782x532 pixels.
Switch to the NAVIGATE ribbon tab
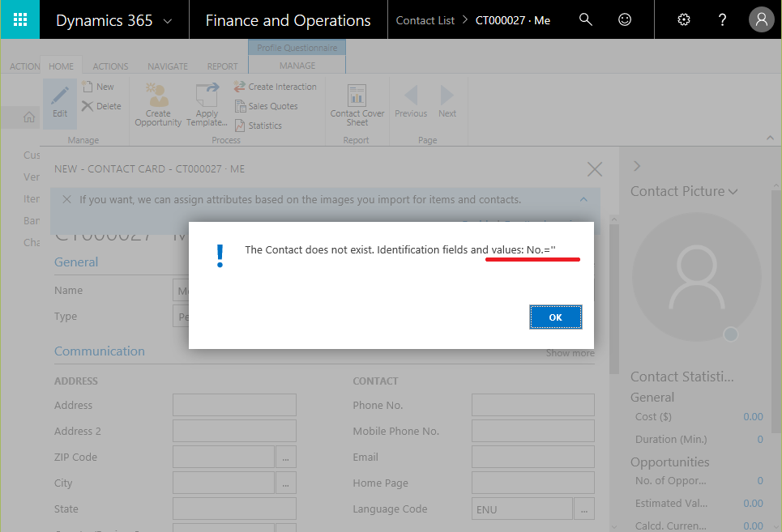(x=168, y=66)
